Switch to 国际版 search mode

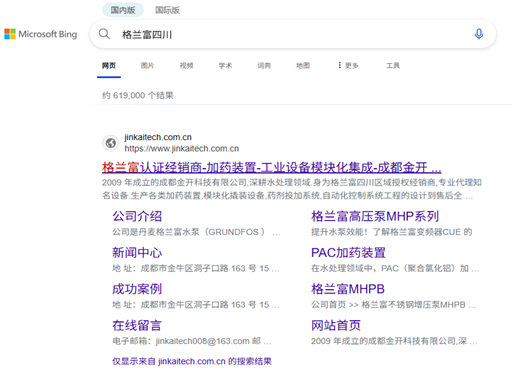167,10
